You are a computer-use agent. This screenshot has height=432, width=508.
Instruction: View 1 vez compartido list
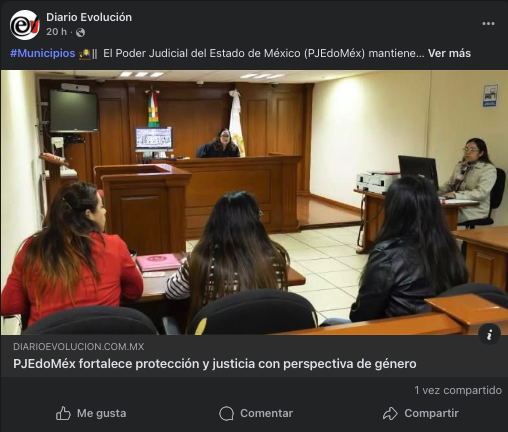pyautogui.click(x=458, y=390)
